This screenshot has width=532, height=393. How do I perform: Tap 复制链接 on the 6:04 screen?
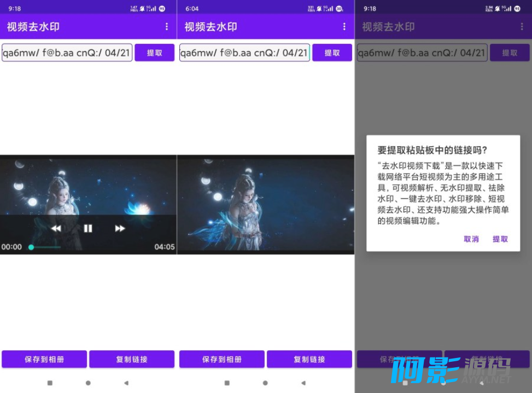[x=309, y=359]
